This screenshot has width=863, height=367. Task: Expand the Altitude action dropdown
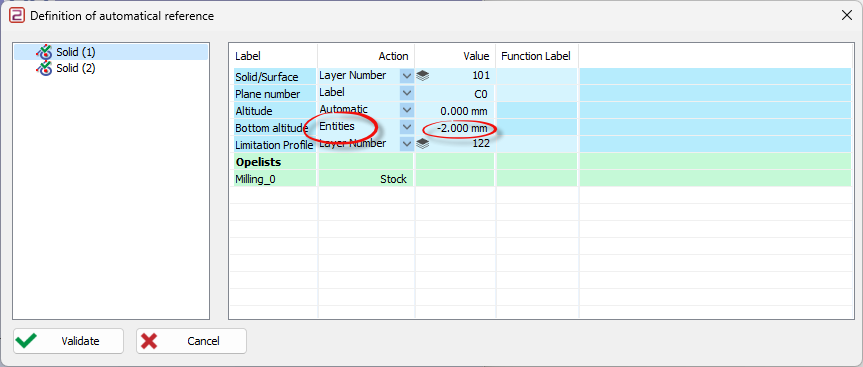(407, 110)
